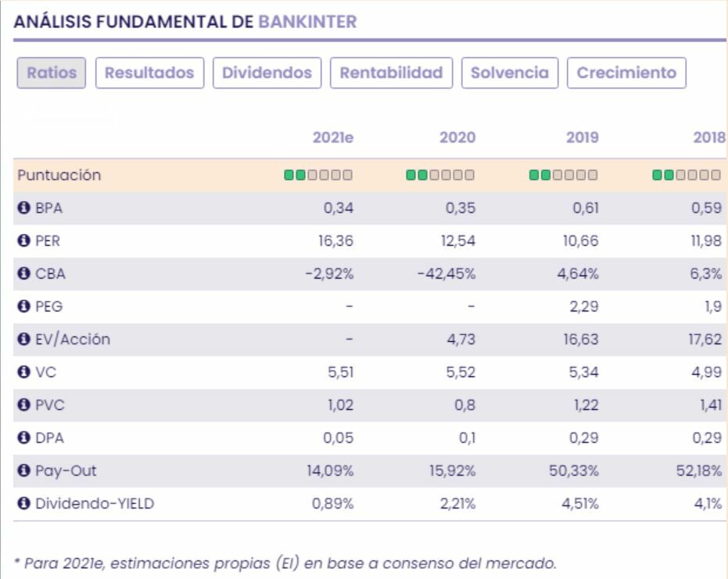Click the info icon next to BPA

pos(23,208)
